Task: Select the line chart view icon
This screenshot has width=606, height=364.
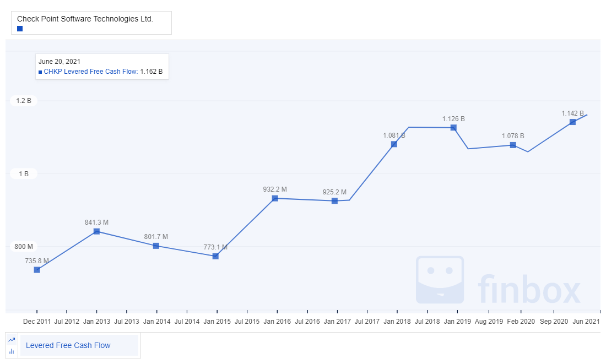Action: [x=12, y=340]
